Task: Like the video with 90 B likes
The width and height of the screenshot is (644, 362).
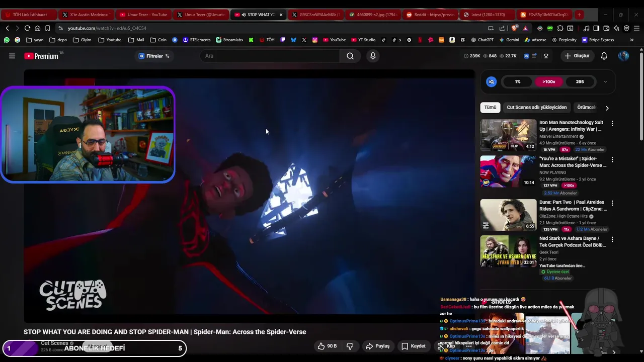Action: tap(327, 346)
